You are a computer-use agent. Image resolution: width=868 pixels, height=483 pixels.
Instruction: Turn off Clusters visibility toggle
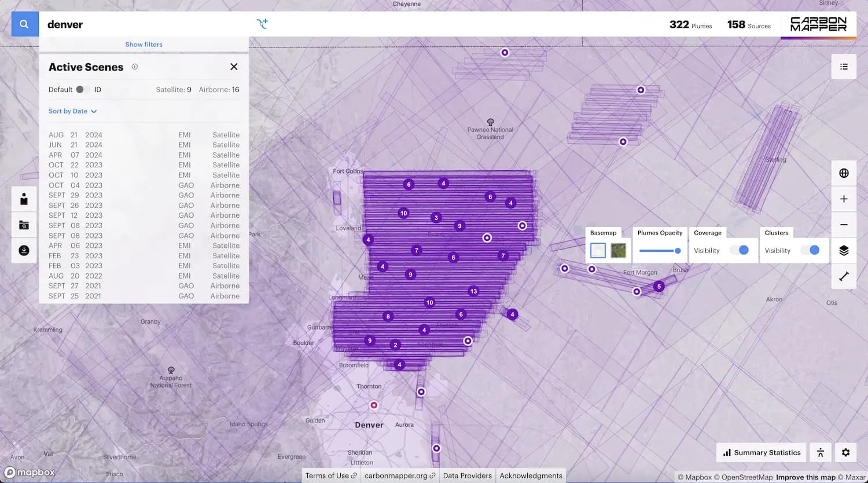810,250
